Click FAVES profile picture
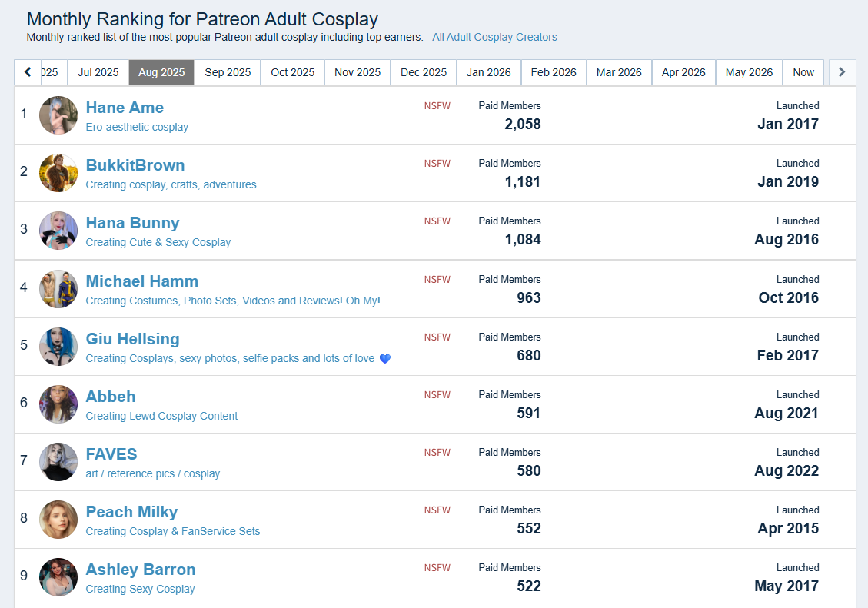Screen dimensions: 868x608 pos(58,462)
